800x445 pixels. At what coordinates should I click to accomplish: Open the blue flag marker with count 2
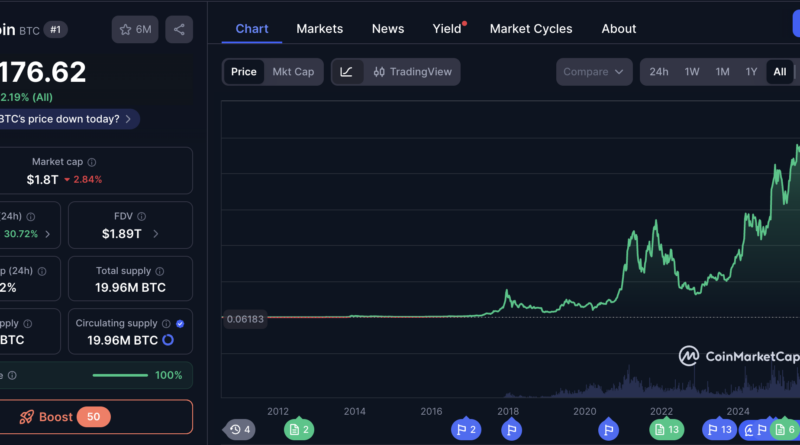point(466,430)
